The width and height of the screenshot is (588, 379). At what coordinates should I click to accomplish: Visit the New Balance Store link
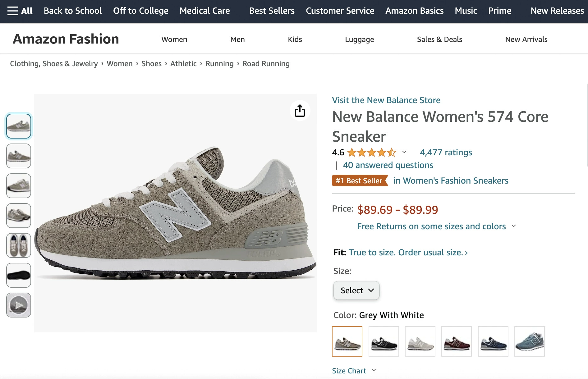click(386, 100)
